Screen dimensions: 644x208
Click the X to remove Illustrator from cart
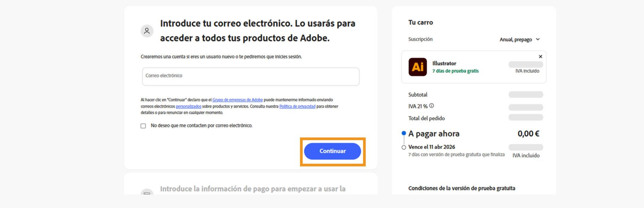[x=540, y=57]
